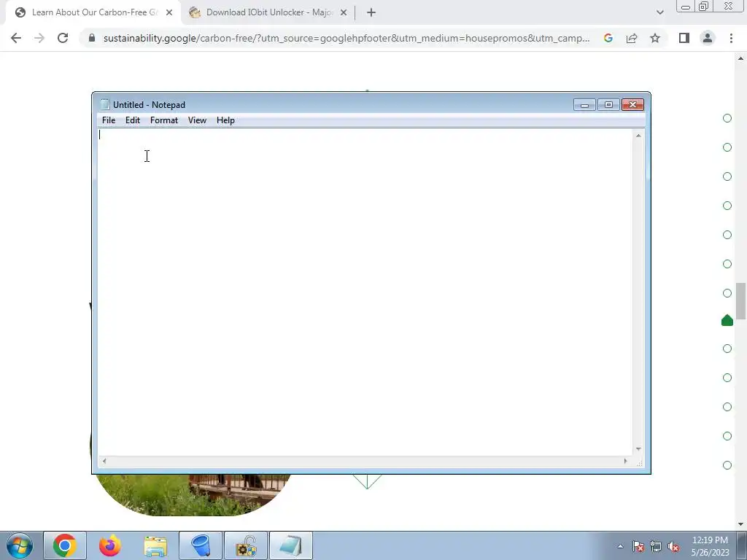Click inside the Notepad text area
Viewport: 747px width, 560px height.
pos(365,292)
